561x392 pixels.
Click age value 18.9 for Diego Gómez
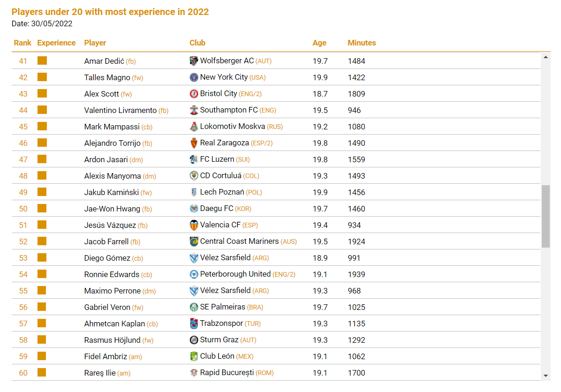(x=320, y=258)
